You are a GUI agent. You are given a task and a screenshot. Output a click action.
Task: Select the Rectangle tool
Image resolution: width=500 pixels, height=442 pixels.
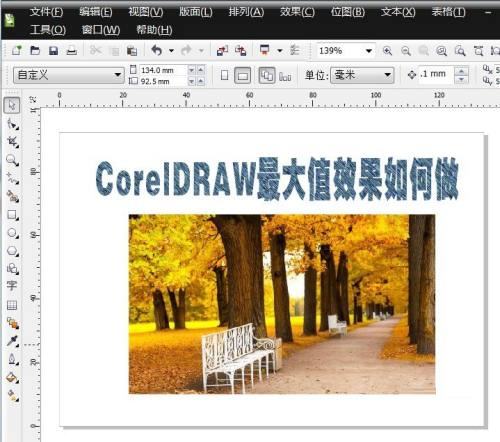point(13,215)
